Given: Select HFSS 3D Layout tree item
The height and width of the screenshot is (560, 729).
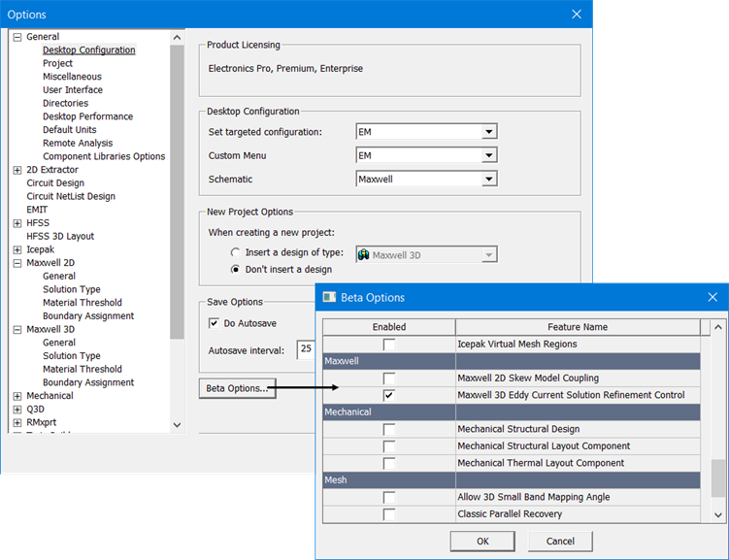Looking at the screenshot, I should point(60,237).
